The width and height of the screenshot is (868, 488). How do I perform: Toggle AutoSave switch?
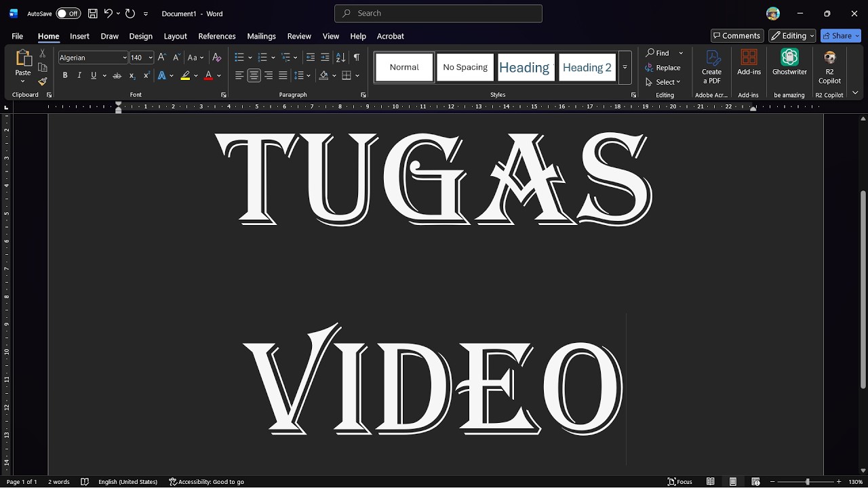[68, 14]
